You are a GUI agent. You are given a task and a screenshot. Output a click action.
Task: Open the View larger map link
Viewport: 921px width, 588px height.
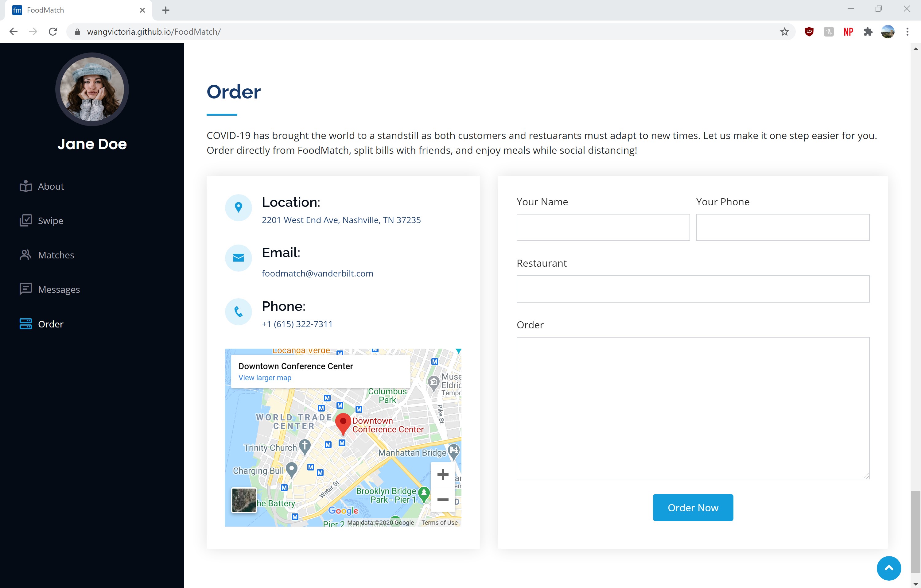pos(265,378)
